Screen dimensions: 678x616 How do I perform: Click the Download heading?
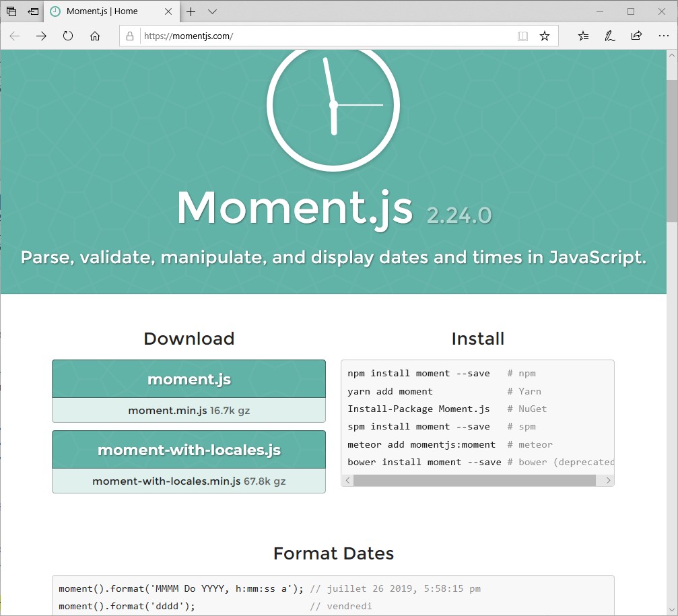[x=189, y=339]
